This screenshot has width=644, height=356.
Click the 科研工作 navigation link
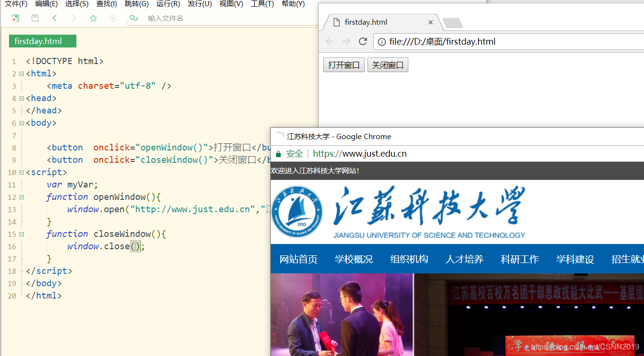pos(520,259)
